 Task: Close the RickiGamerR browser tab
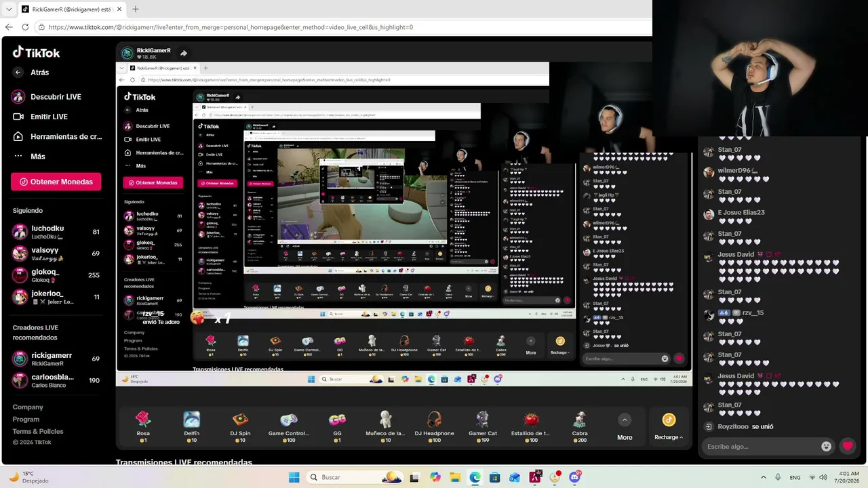pyautogui.click(x=119, y=9)
